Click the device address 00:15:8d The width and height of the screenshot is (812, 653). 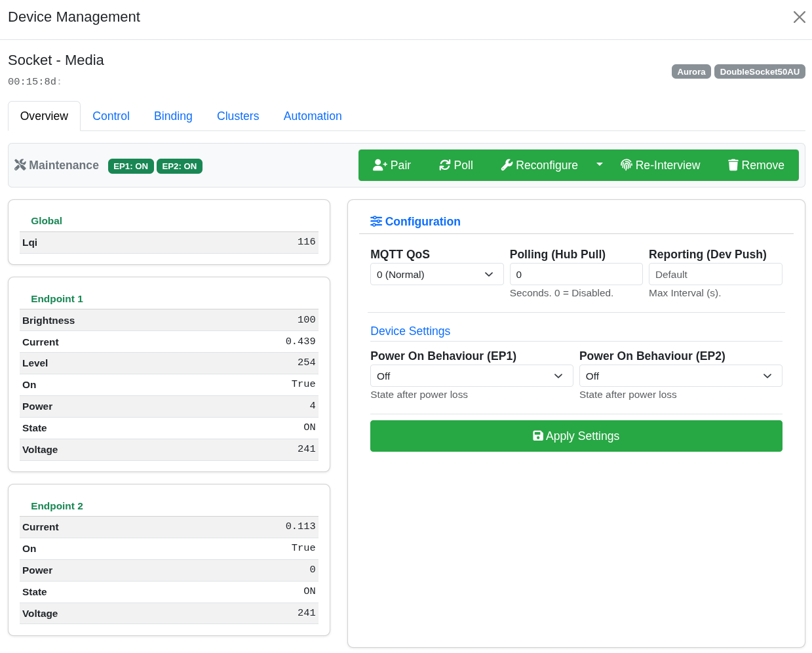[x=35, y=82]
